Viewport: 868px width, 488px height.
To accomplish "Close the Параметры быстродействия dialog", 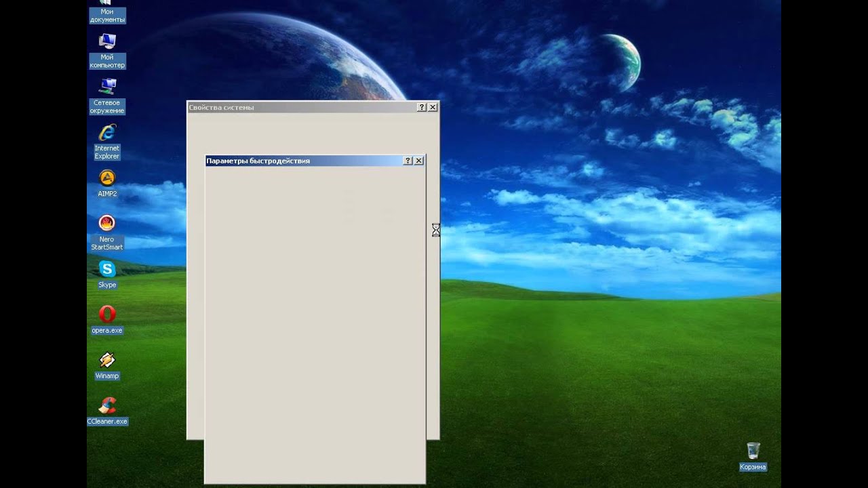I will (418, 161).
